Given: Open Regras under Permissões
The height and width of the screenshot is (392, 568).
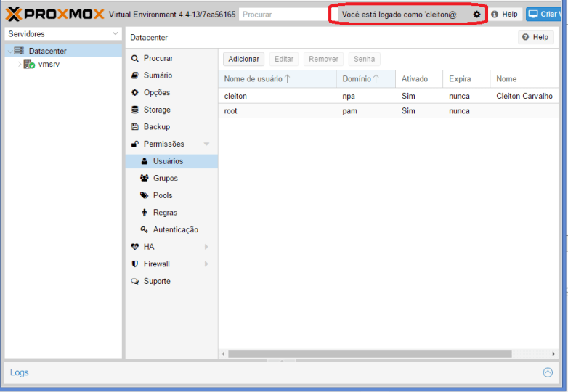Looking at the screenshot, I should (165, 213).
